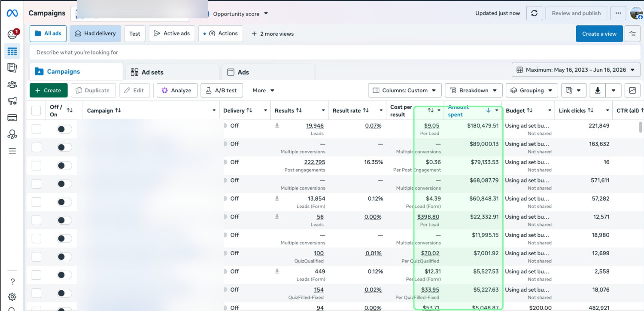Turn on the campaign with $5,527.53 spent

(64, 275)
